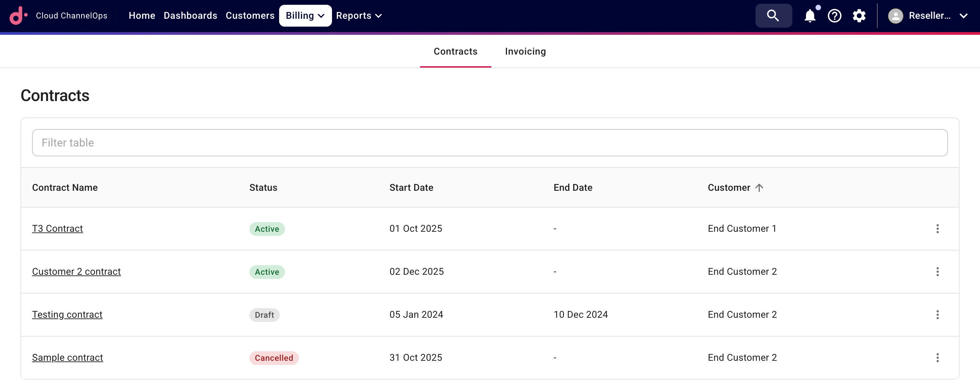Open the Sample contract link
Image resolution: width=980 pixels, height=385 pixels.
[67, 357]
